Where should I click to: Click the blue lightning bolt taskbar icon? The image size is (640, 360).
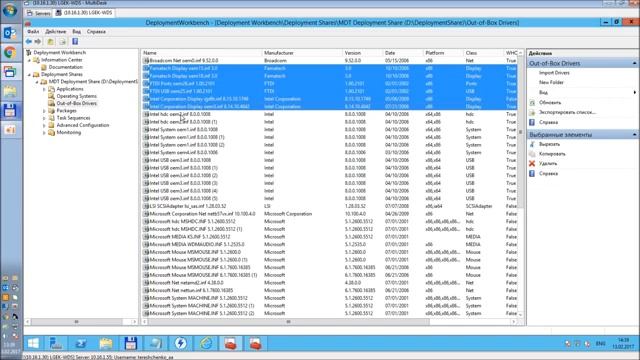pos(180,343)
